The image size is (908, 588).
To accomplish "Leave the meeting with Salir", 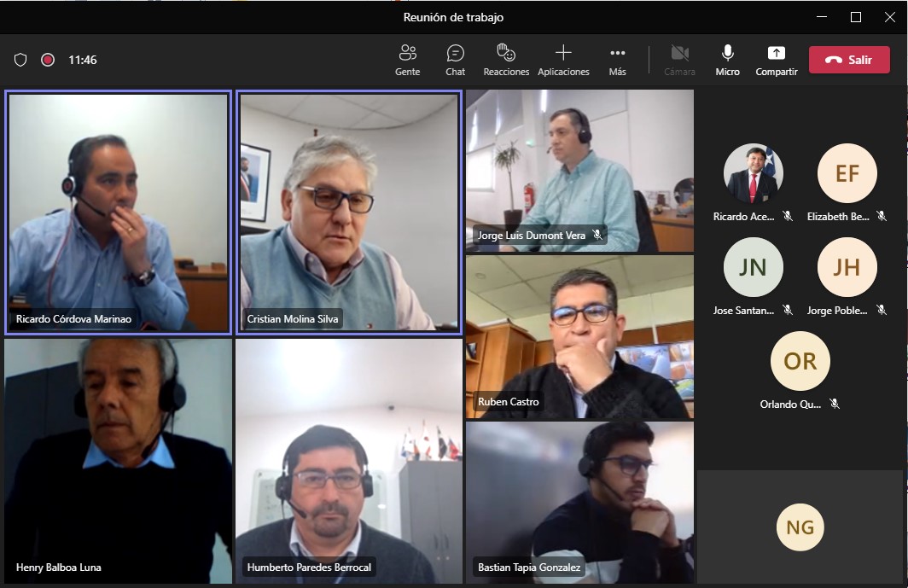I will point(849,60).
